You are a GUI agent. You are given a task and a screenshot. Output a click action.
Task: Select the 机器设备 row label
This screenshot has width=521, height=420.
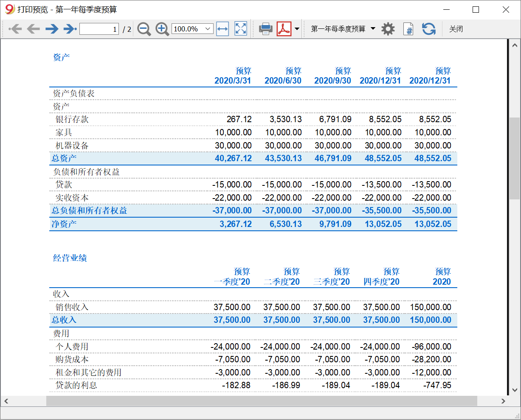[72, 146]
